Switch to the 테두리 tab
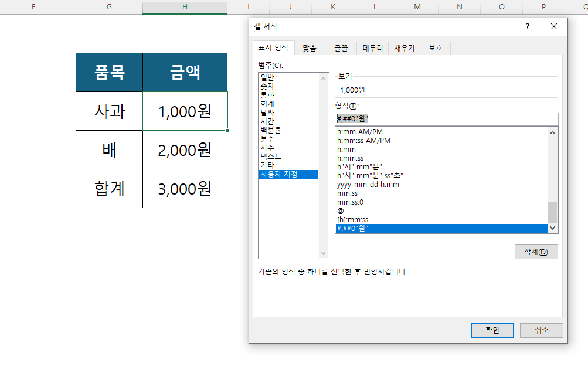Image resolution: width=588 pixels, height=367 pixels. pos(372,48)
